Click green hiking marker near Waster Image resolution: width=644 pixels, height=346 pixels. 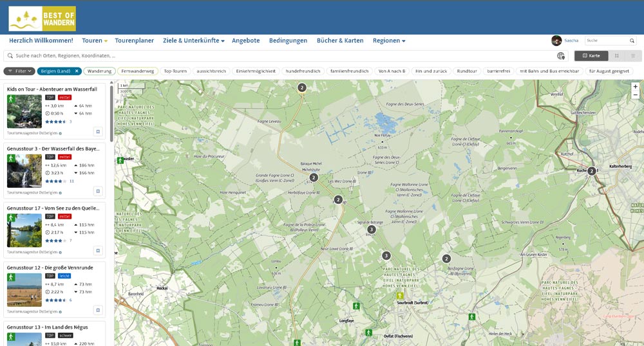pyautogui.click(x=120, y=160)
